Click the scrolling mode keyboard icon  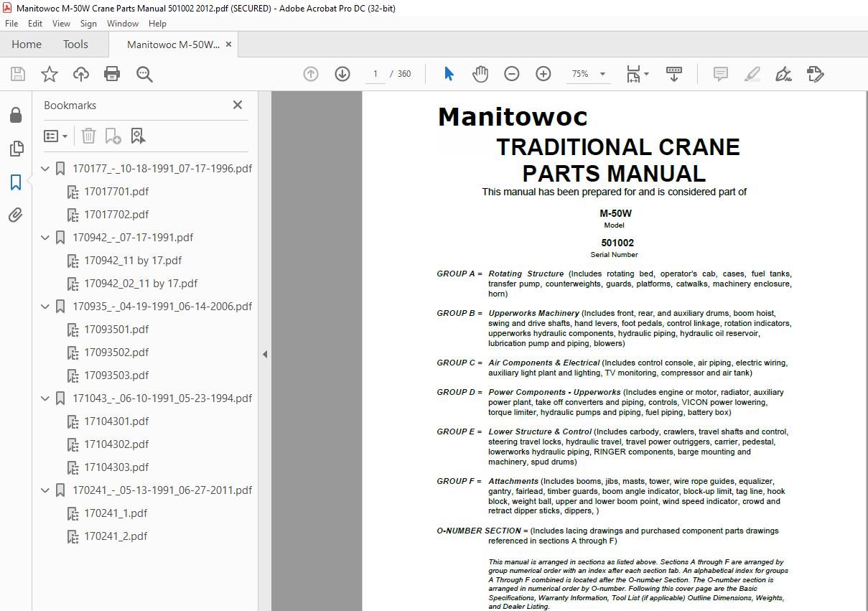pyautogui.click(x=674, y=74)
